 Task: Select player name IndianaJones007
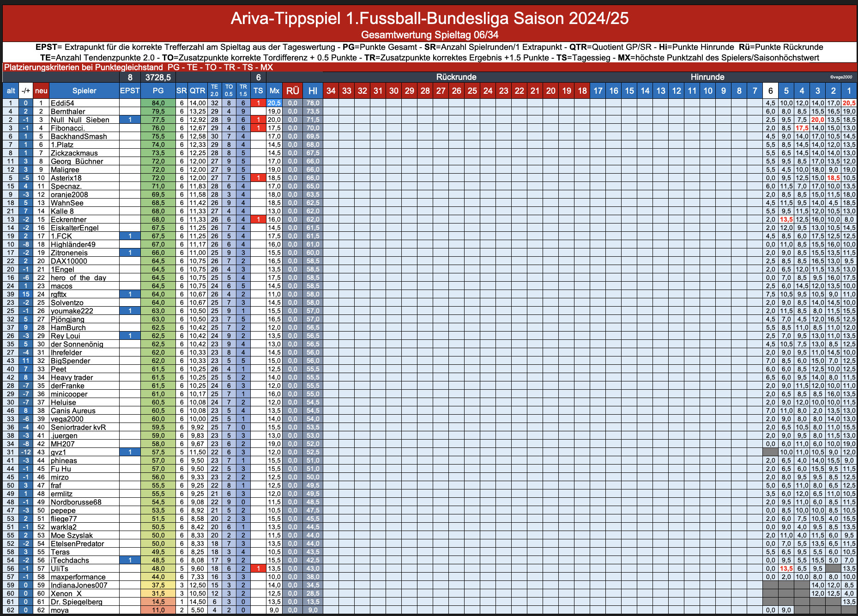coord(79,585)
